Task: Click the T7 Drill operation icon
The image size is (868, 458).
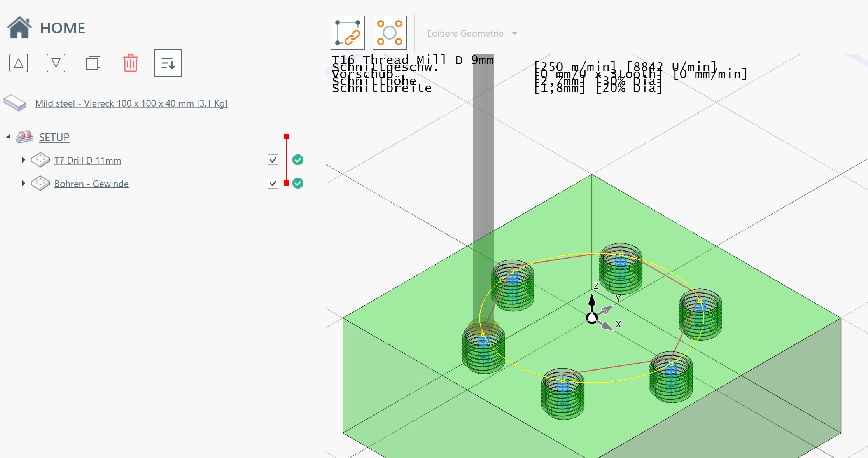Action: [40, 160]
